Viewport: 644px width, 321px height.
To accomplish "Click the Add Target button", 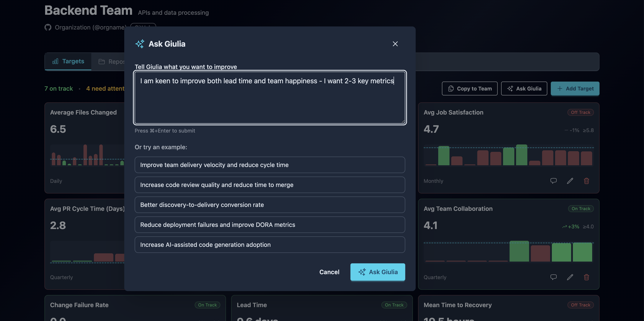I will (575, 88).
